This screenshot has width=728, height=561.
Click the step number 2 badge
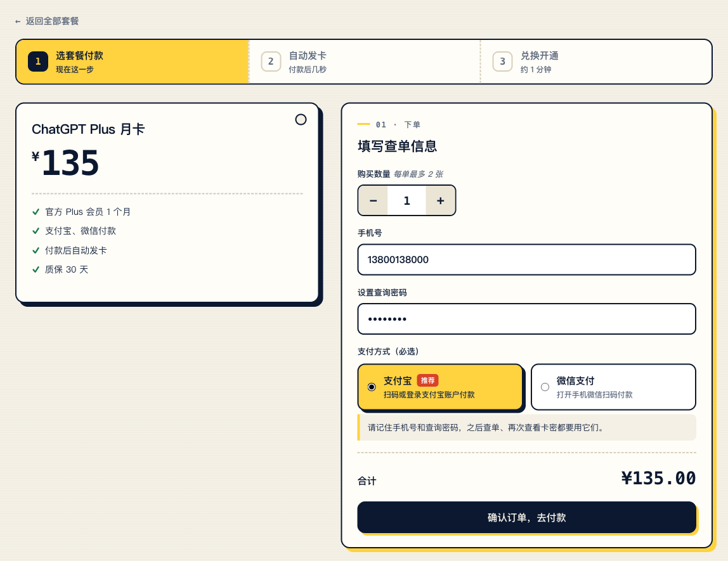(x=271, y=61)
